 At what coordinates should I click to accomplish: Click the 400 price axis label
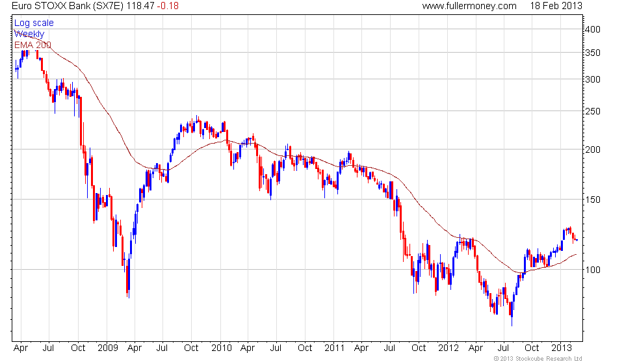click(x=592, y=29)
